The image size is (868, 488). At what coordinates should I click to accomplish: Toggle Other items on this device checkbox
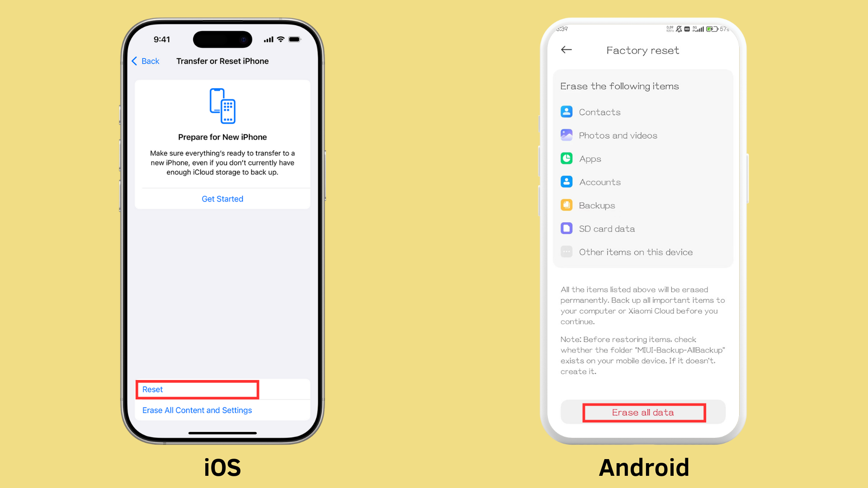567,251
